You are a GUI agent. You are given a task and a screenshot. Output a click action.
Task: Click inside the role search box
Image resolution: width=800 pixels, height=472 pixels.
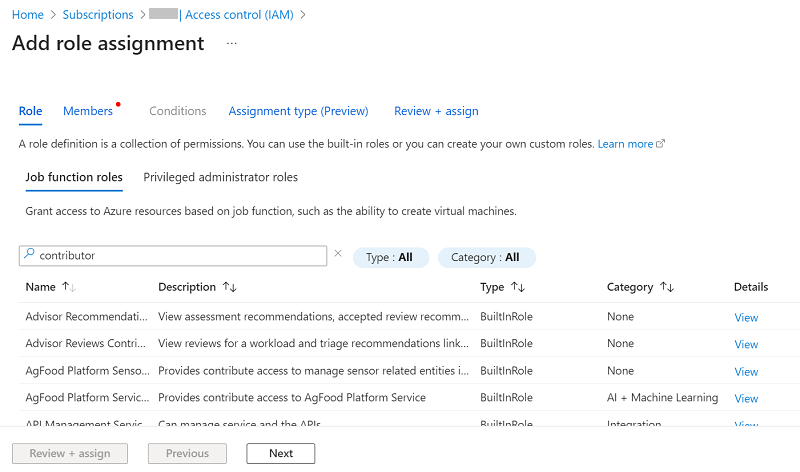tap(180, 256)
